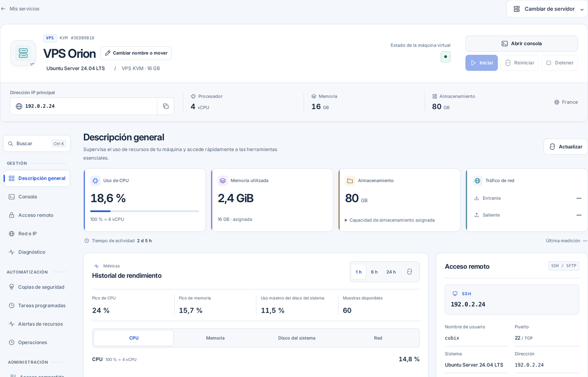Select the 6 h time range

(x=374, y=272)
